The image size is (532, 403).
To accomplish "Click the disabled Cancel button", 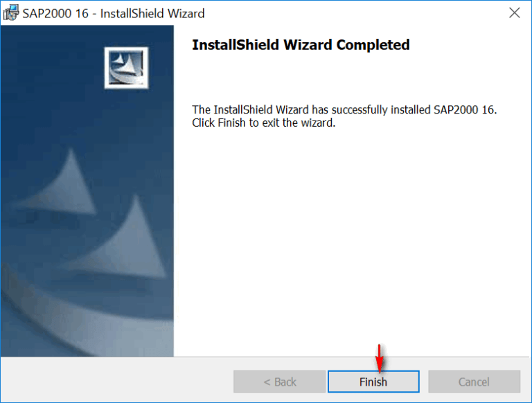I will coord(474,382).
